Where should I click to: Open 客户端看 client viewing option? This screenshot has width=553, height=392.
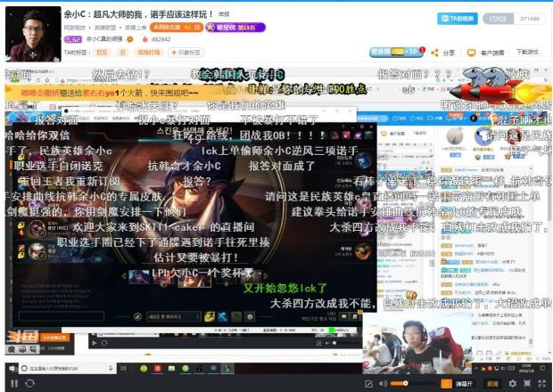click(x=485, y=53)
